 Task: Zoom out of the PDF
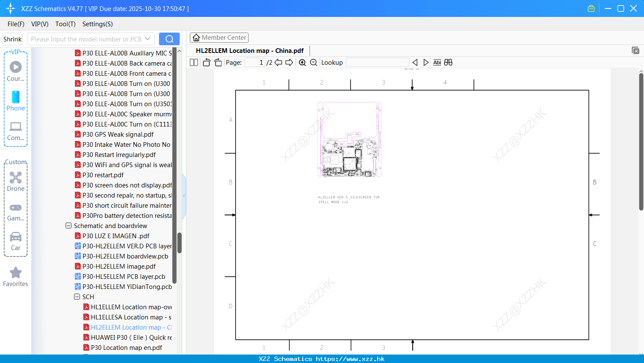pos(313,63)
